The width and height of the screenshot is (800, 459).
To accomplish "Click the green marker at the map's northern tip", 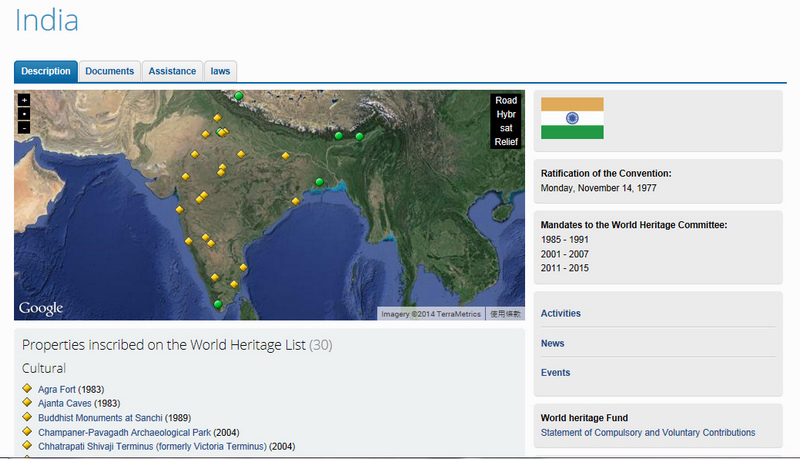I will (x=238, y=95).
